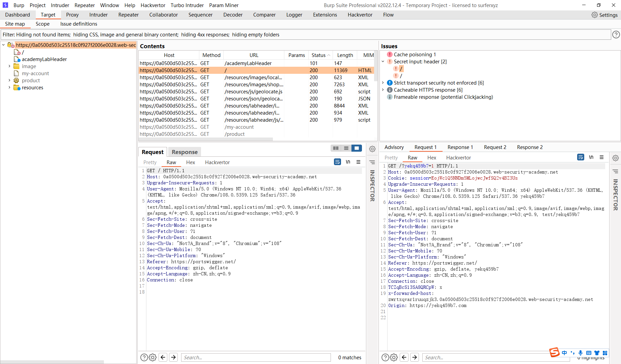Viewport: 621px width, 364px height.
Task: Sort contents by Status column
Action: (x=320, y=55)
